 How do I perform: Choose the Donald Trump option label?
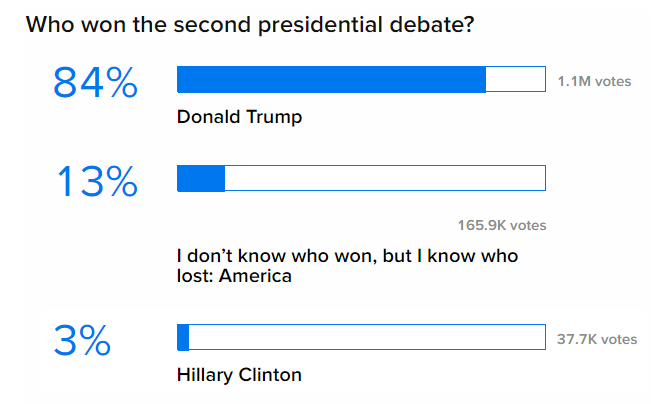click(239, 117)
